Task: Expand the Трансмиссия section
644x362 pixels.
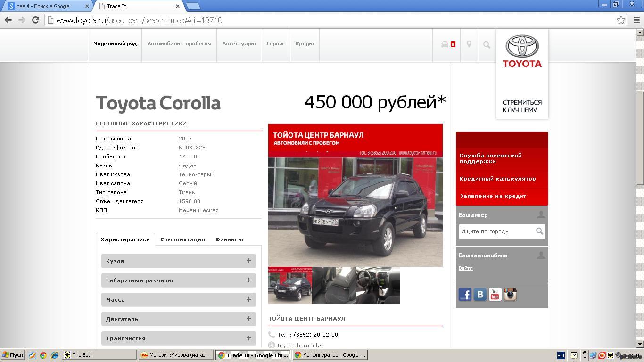Action: [179, 338]
